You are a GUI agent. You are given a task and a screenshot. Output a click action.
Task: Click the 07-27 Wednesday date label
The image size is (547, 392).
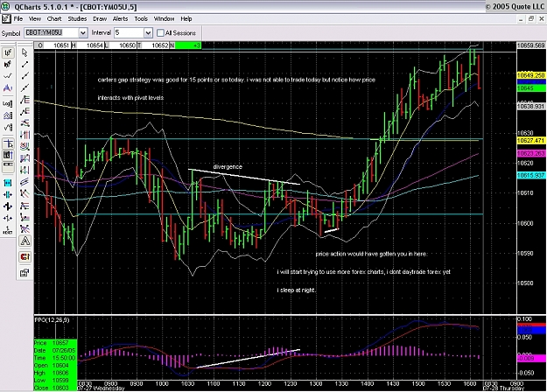tap(101, 388)
